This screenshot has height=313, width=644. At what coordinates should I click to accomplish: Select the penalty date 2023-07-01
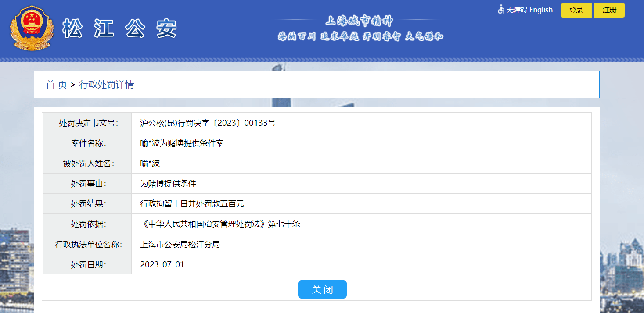pos(162,264)
